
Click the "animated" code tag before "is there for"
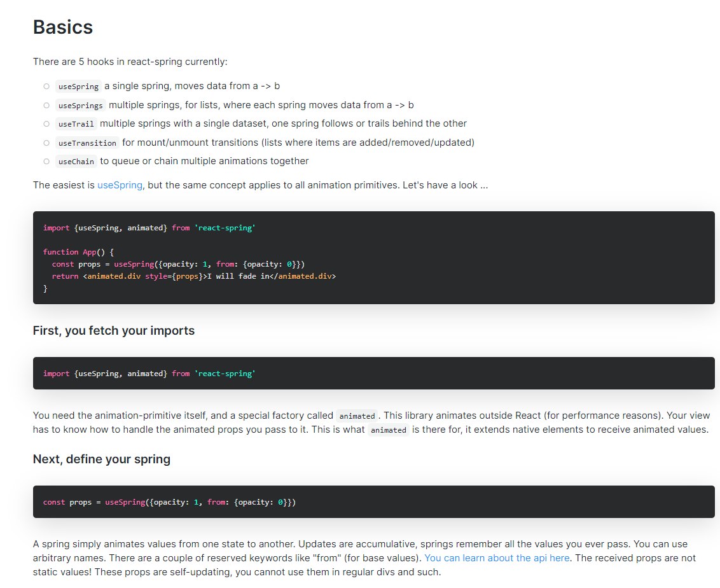(388, 430)
